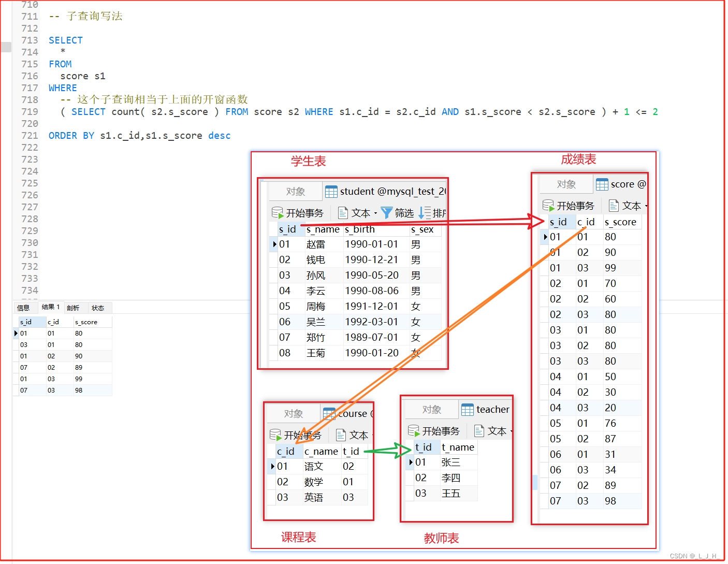
Task: Select the teacher table tab
Action: [x=485, y=410]
